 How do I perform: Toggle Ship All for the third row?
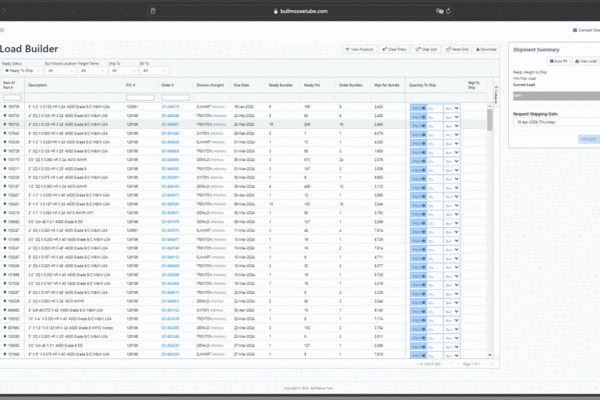pyautogui.click(x=418, y=124)
